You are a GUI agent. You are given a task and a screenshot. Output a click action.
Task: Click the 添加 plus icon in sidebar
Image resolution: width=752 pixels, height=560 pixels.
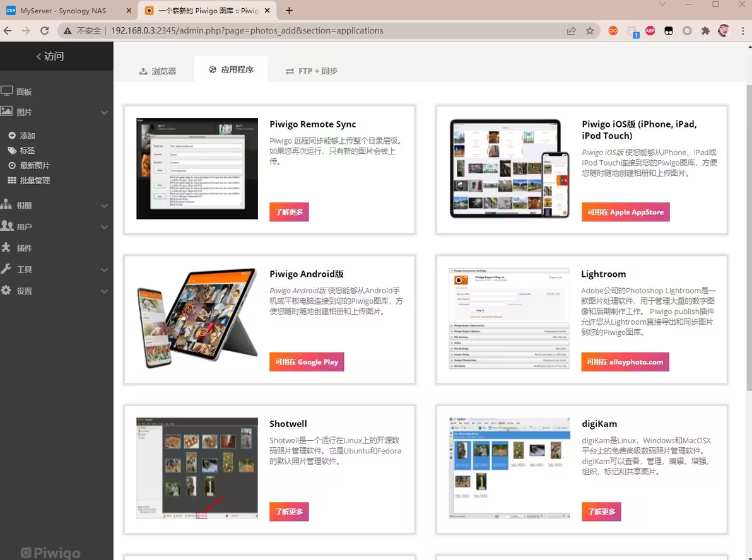tap(12, 136)
